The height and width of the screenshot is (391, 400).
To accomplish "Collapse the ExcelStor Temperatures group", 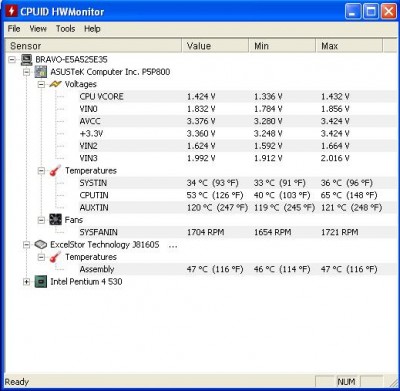I will pos(41,257).
